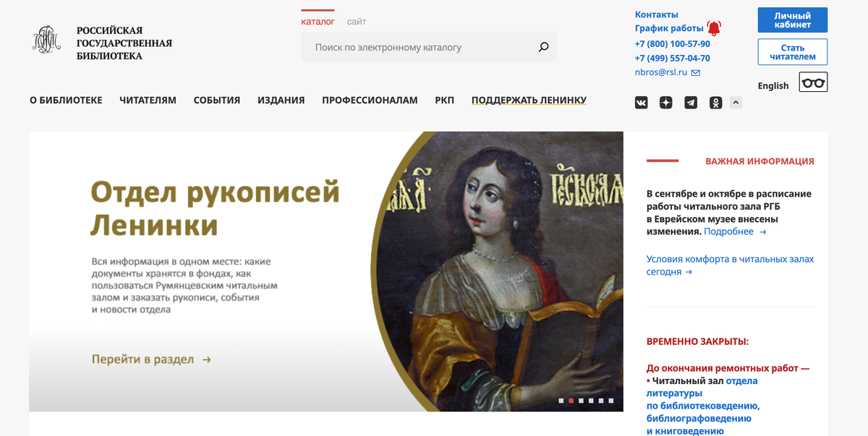Click the red notification bell icon
Image resolution: width=868 pixels, height=436 pixels.
[714, 28]
